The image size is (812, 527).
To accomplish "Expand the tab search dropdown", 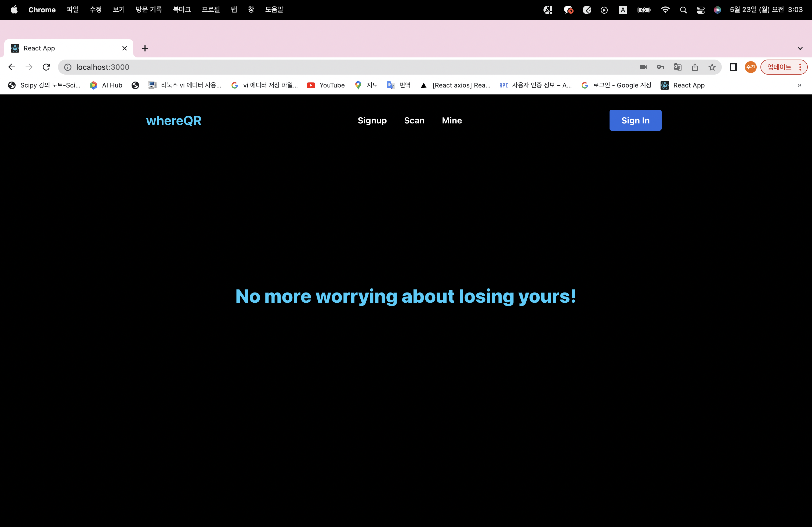I will point(800,48).
